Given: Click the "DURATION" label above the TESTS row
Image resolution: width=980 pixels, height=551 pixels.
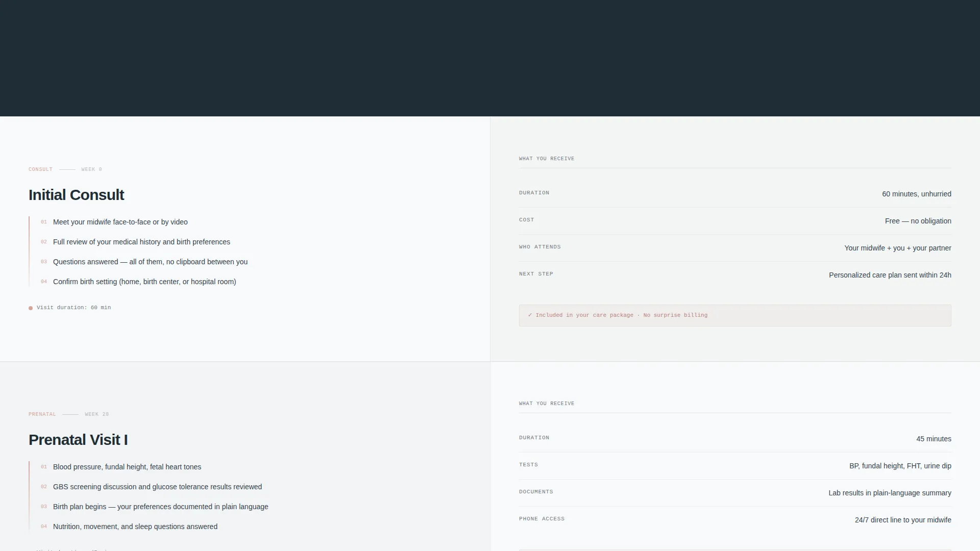Looking at the screenshot, I should point(534,438).
